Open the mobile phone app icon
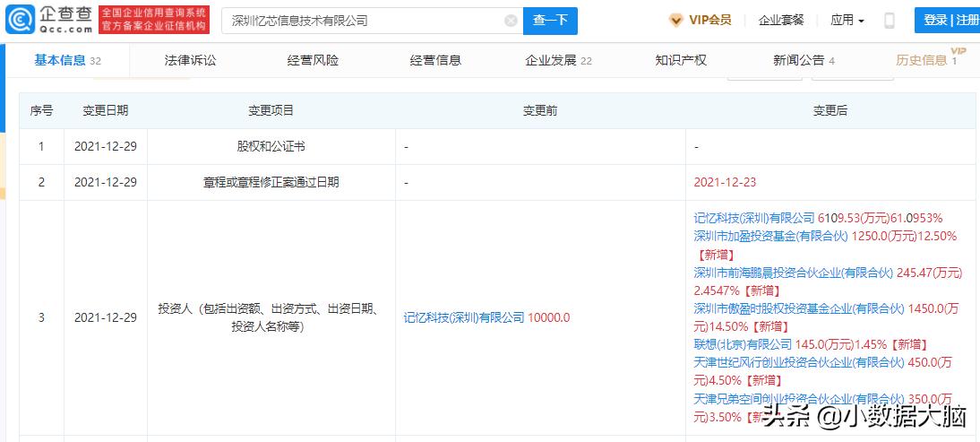980x442 pixels. click(889, 21)
